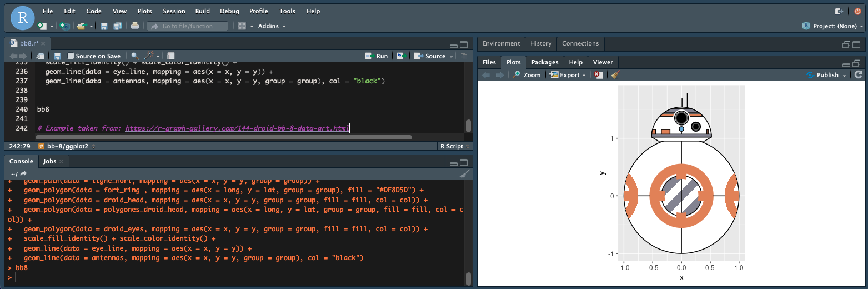Click the view current working directory arrow

[23, 174]
